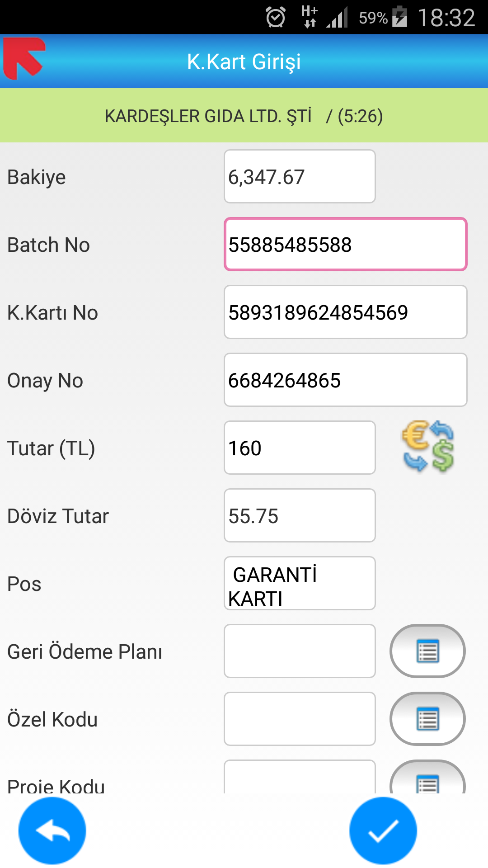Select the Onay No input field
This screenshot has width=488, height=868.
point(346,380)
